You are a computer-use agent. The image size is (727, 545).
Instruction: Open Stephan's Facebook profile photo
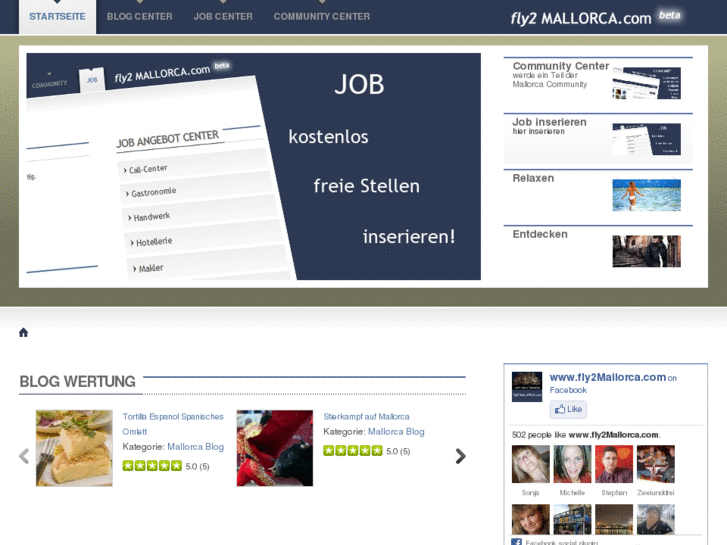(614, 464)
